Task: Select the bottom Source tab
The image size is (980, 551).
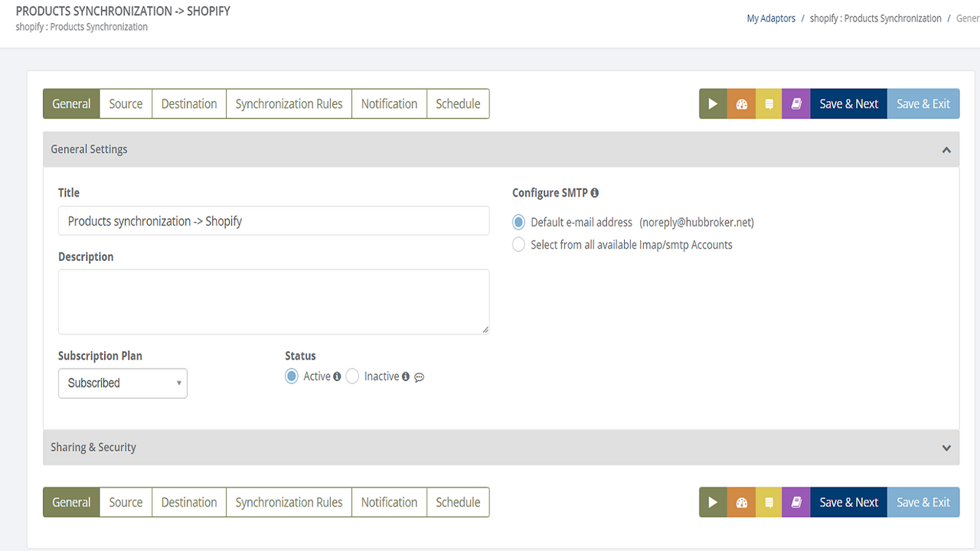Action: 126,503
